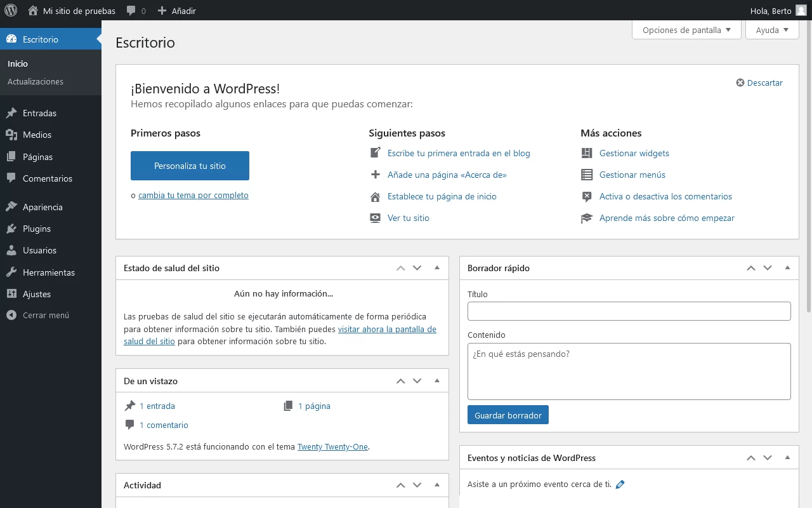Image resolution: width=812 pixels, height=508 pixels.
Task: Click the Ajustes sliders icon in sidebar
Action: [11, 294]
